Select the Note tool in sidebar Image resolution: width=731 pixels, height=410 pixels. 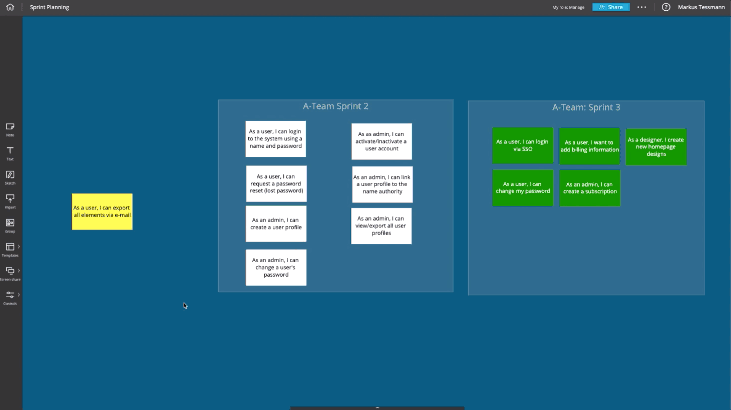[10, 128]
